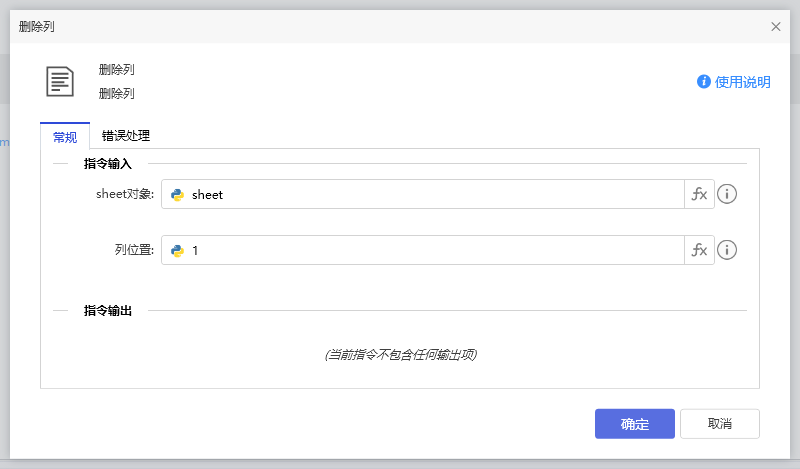Click the fx expression button for sheet对象

pos(699,194)
